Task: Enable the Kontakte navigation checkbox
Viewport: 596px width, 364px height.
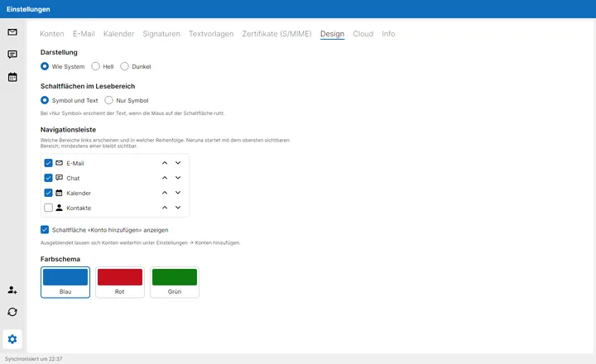Action: tap(48, 208)
